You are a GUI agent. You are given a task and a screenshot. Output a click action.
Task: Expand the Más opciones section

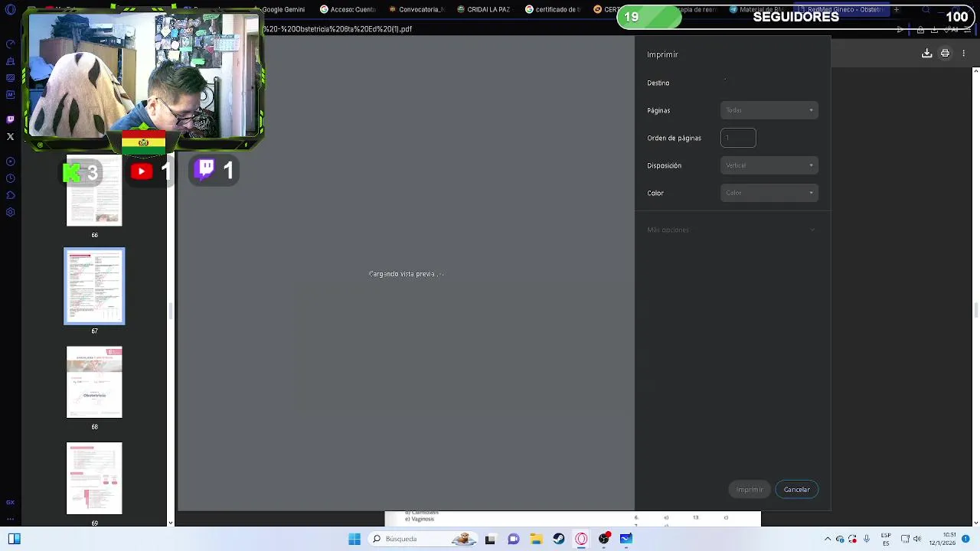[x=732, y=230]
